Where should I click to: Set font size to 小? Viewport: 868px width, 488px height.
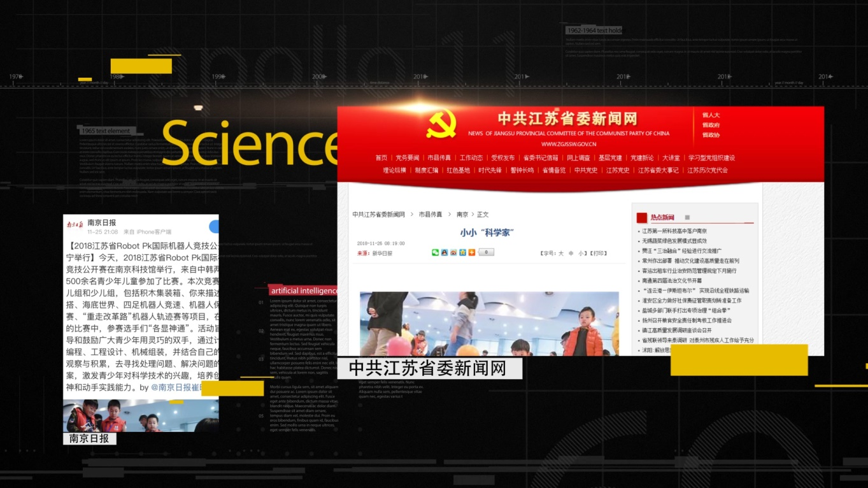tap(581, 254)
